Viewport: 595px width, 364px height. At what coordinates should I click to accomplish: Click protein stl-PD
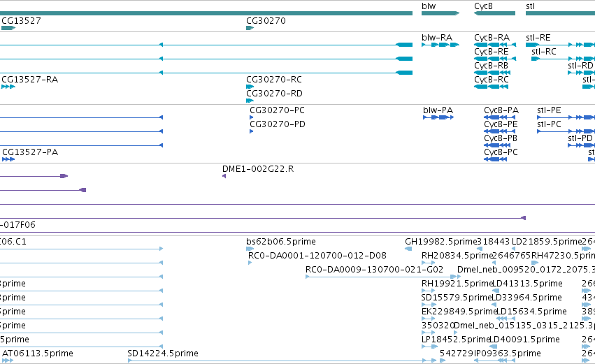[x=580, y=138]
